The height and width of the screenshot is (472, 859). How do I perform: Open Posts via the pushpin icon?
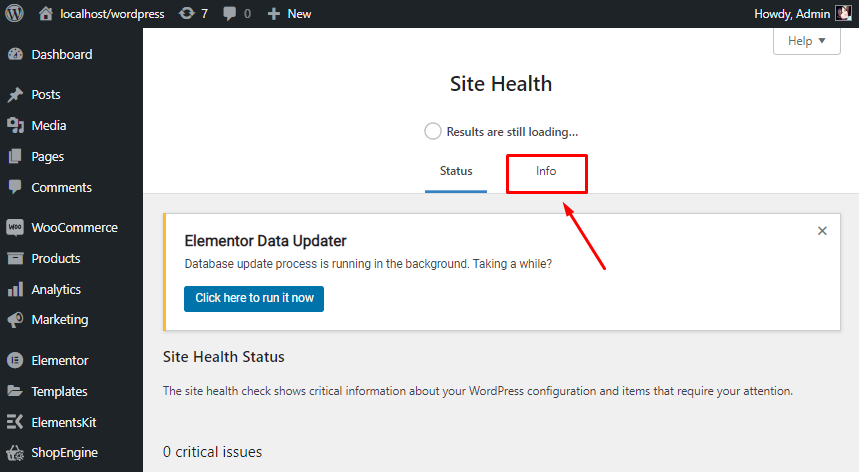(15, 95)
